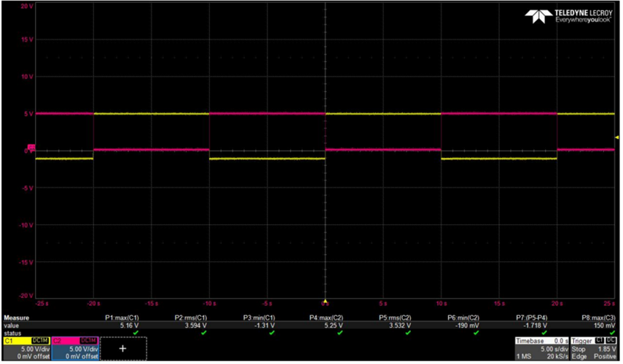Open the Timebase descriptor box
Viewport: 623px width, 364px height.
tap(542, 349)
